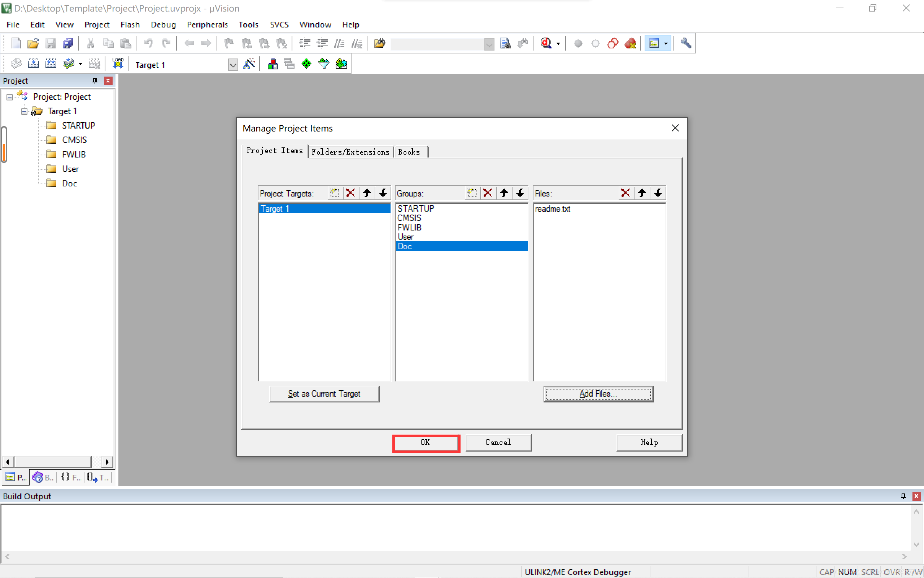Collapse the Target 1 tree node
924x578 pixels.
(x=24, y=111)
